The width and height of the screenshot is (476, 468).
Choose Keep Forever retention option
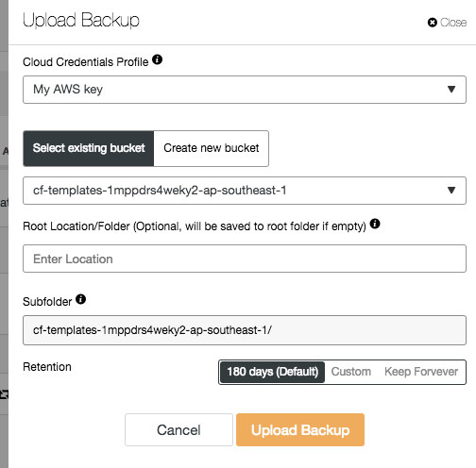[x=421, y=372]
